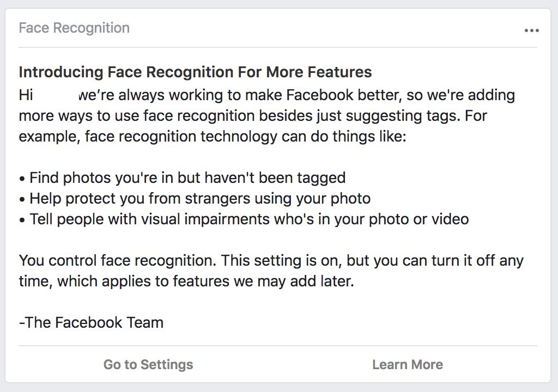The image size is (558, 392).
Task: Click the blank redacted name after Hi
Action: coord(56,95)
